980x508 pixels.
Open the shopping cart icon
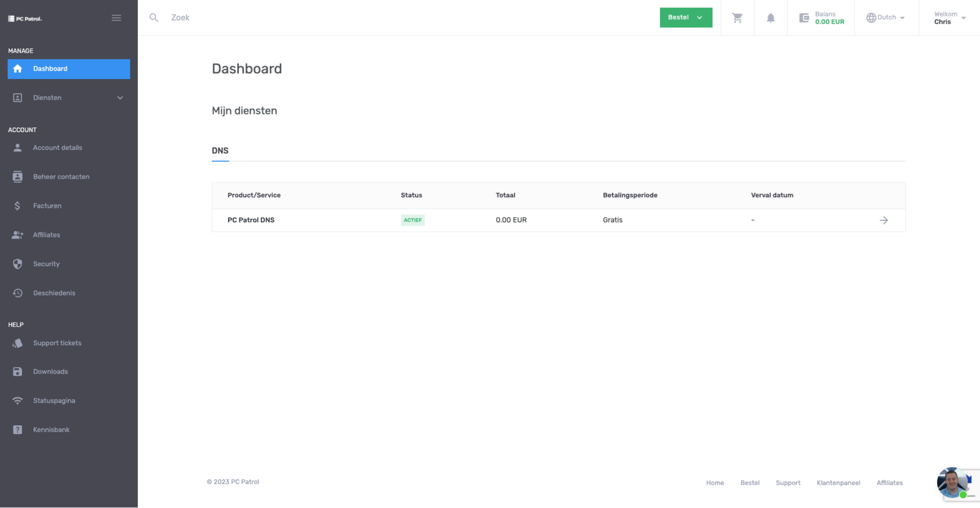pos(737,18)
